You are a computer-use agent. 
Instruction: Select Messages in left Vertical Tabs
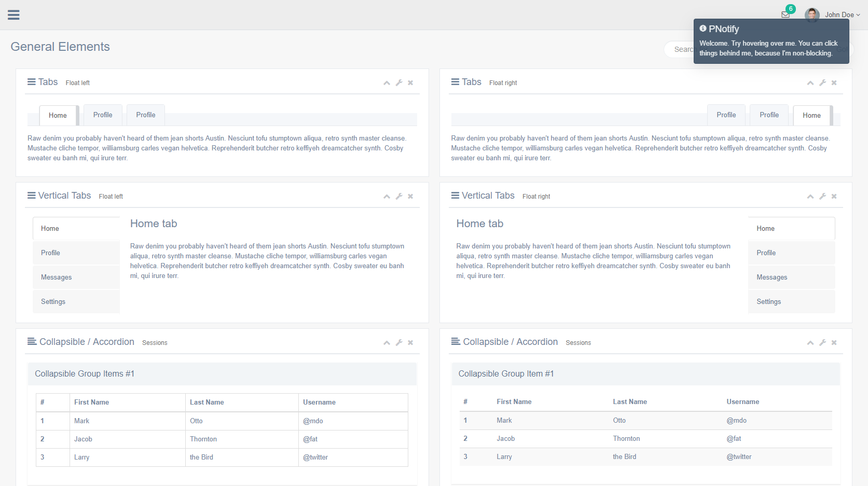(76, 277)
